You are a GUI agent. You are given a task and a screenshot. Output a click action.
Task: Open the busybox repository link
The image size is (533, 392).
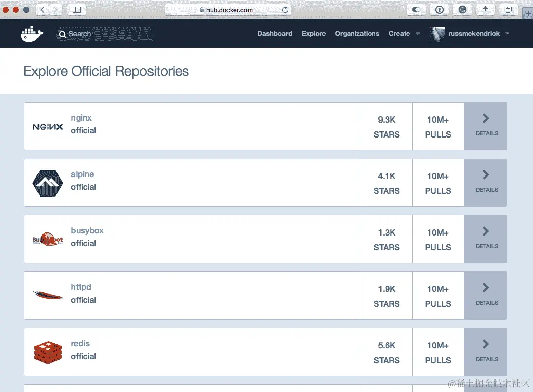pyautogui.click(x=87, y=231)
